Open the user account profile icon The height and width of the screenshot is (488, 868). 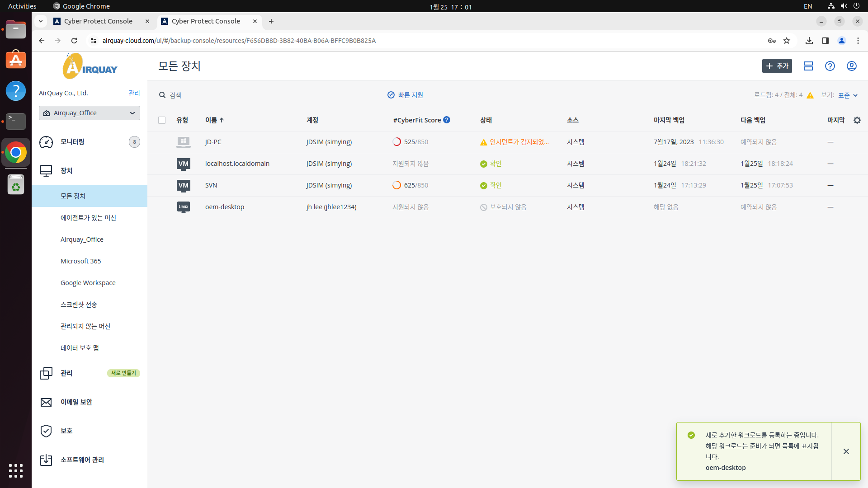pyautogui.click(x=851, y=66)
